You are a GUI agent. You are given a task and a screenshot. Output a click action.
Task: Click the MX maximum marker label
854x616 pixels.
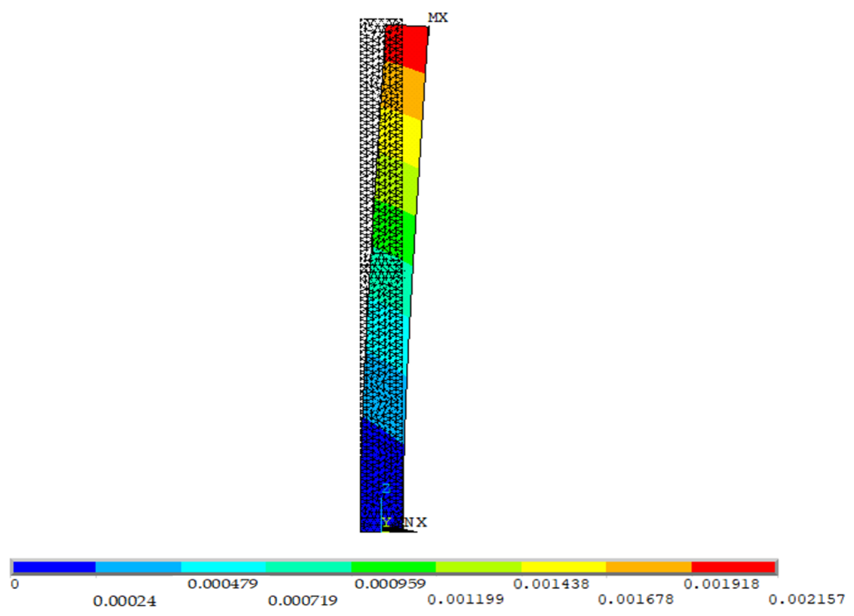coord(438,18)
